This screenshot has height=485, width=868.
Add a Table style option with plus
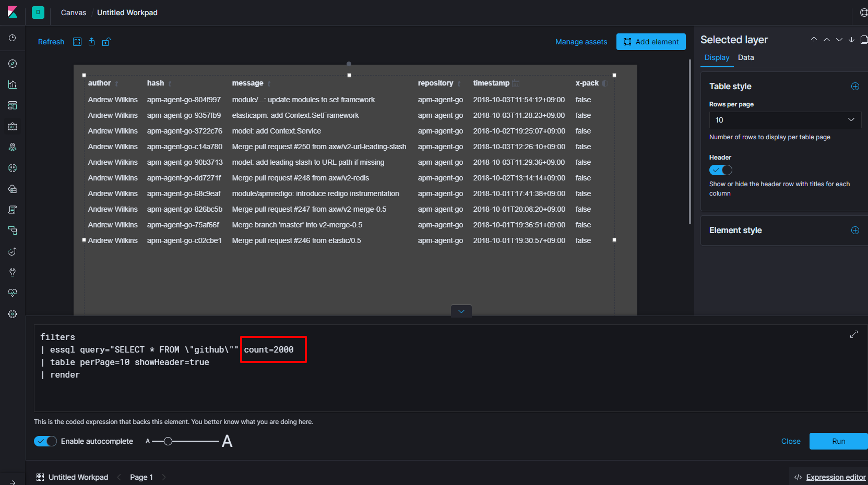pos(855,87)
